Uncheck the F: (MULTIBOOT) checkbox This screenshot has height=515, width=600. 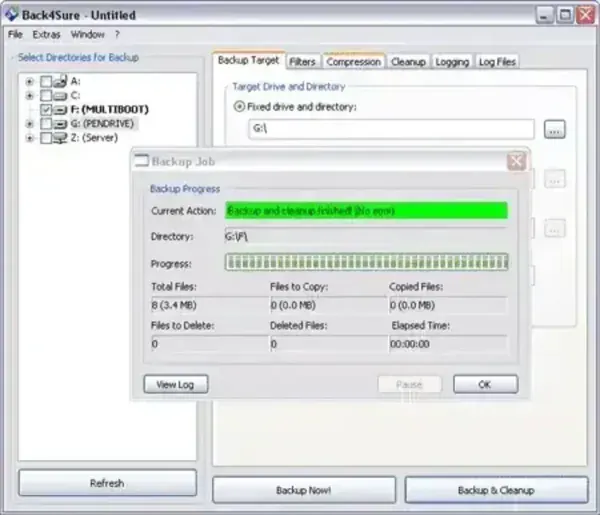tap(46, 110)
